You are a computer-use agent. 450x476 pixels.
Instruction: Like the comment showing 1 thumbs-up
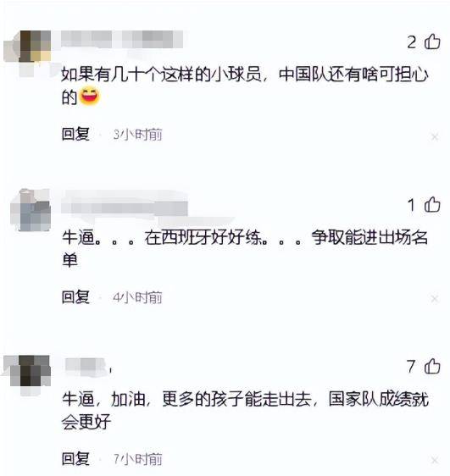point(432,204)
